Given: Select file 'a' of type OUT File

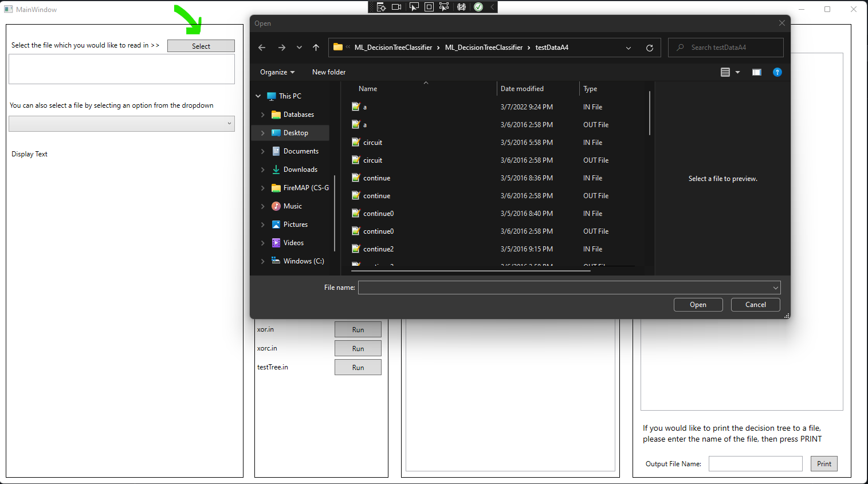Looking at the screenshot, I should (497, 125).
